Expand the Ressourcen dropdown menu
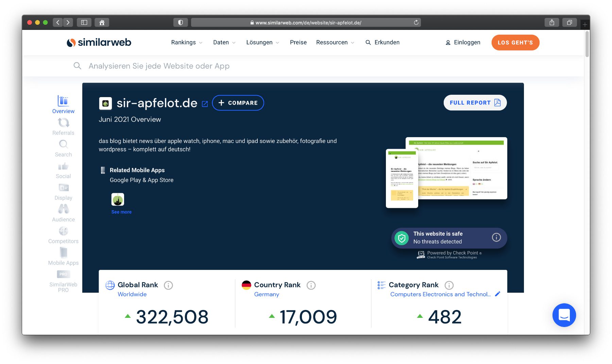The image size is (612, 364). pos(335,42)
